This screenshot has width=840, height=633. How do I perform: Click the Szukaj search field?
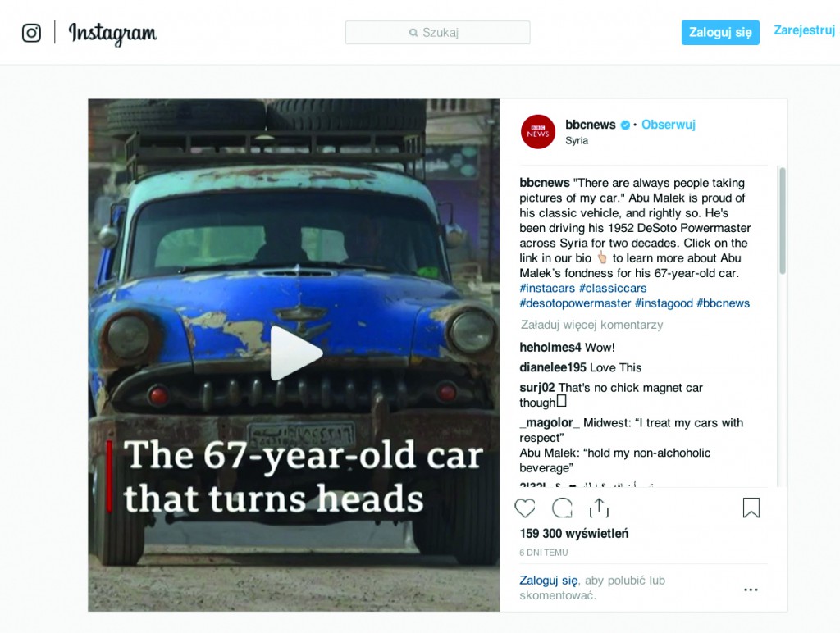(x=438, y=33)
